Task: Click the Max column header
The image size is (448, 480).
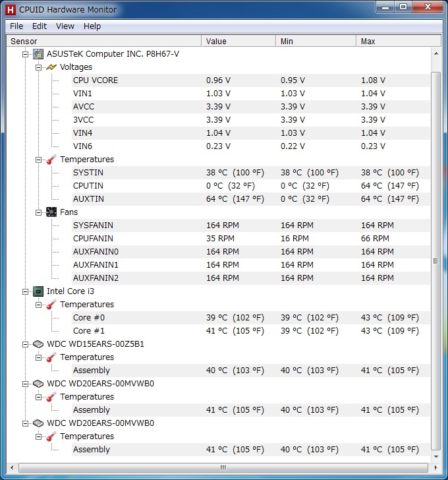Action: [399, 41]
